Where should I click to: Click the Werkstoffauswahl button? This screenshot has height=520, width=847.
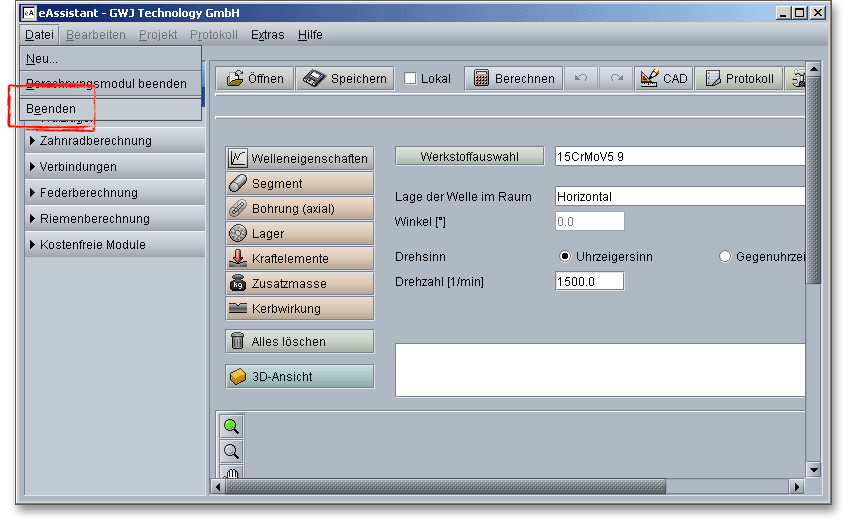tap(469, 157)
